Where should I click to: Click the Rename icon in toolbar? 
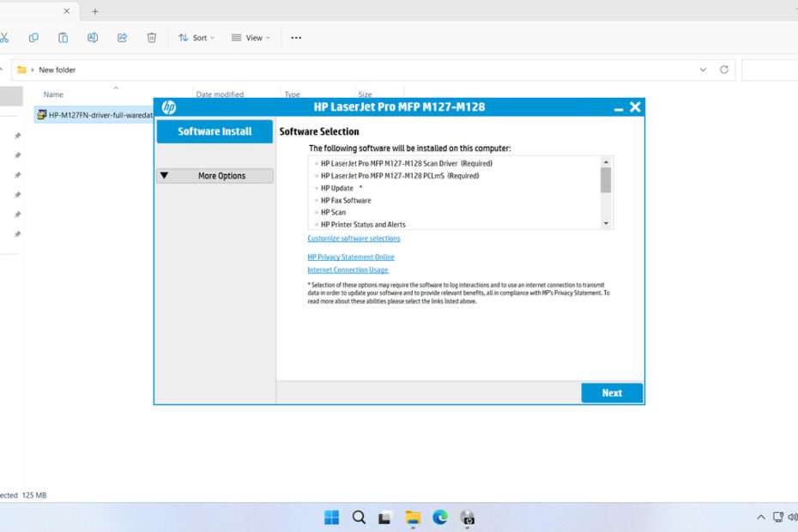point(93,38)
